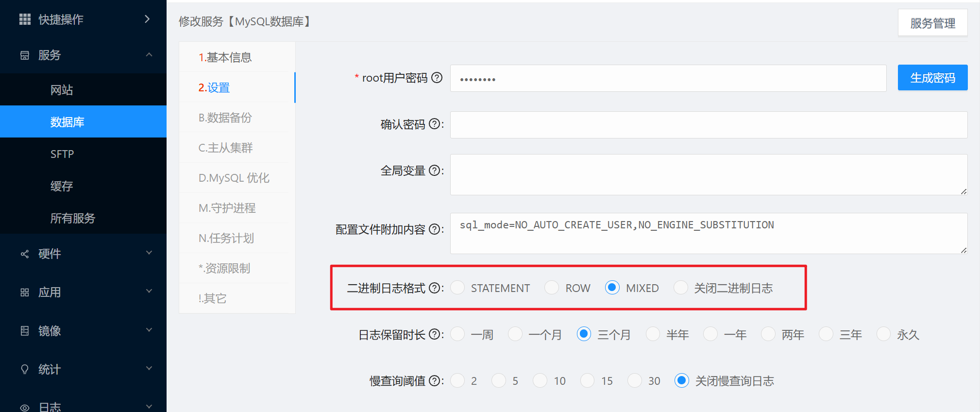Expand the 硬件 sidebar menu
The width and height of the screenshot is (980, 412).
click(x=149, y=253)
